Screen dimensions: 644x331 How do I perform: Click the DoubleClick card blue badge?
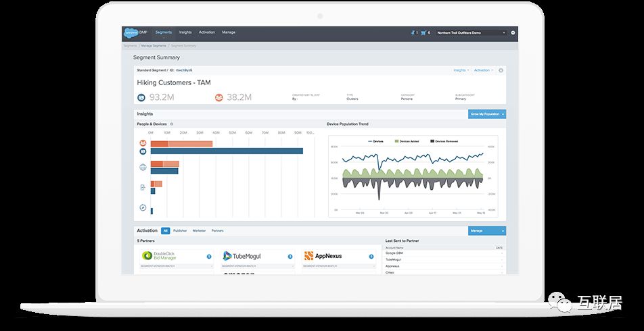[209, 256]
